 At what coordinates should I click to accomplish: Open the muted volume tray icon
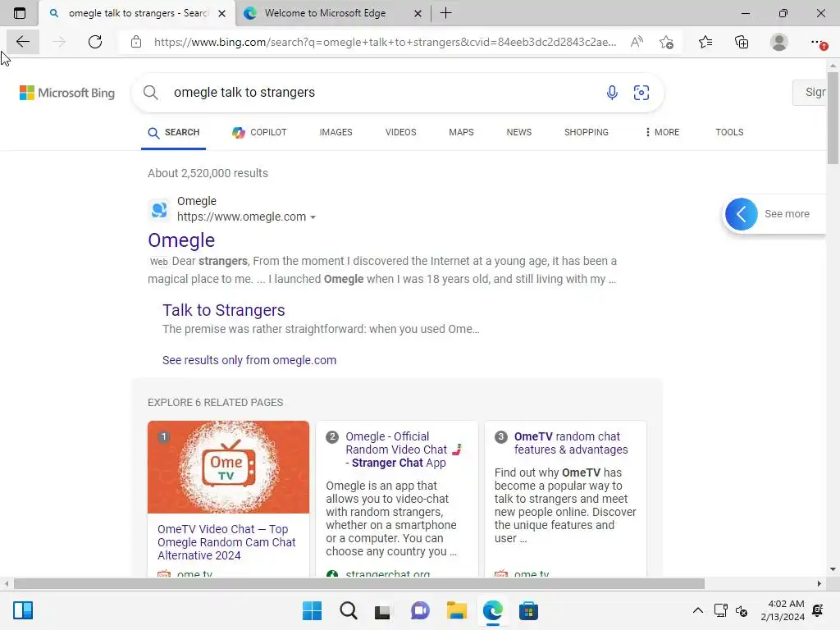(x=742, y=610)
